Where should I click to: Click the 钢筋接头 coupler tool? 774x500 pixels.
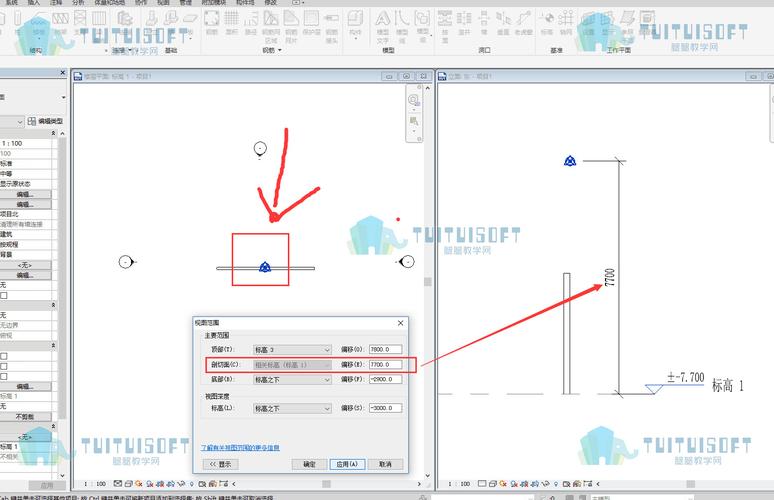click(331, 27)
